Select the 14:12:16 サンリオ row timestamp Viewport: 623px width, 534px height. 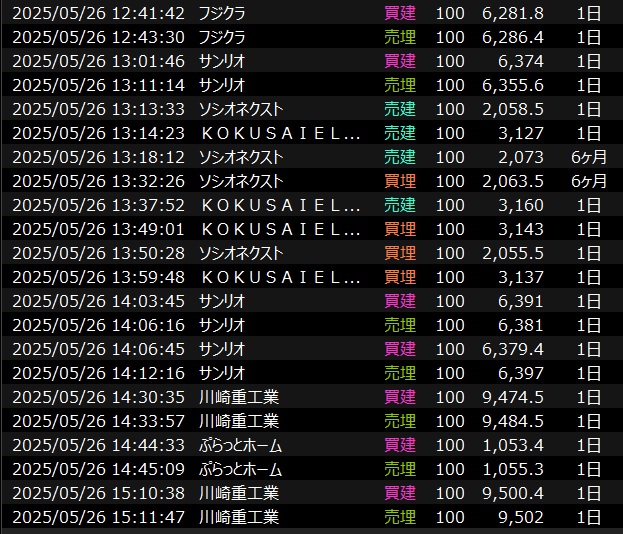pyautogui.click(x=99, y=373)
